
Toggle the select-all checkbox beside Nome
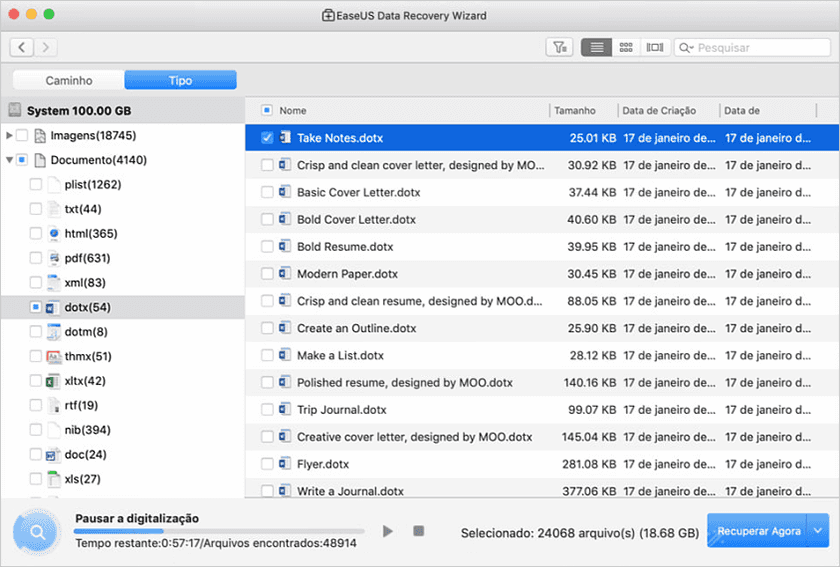point(267,110)
